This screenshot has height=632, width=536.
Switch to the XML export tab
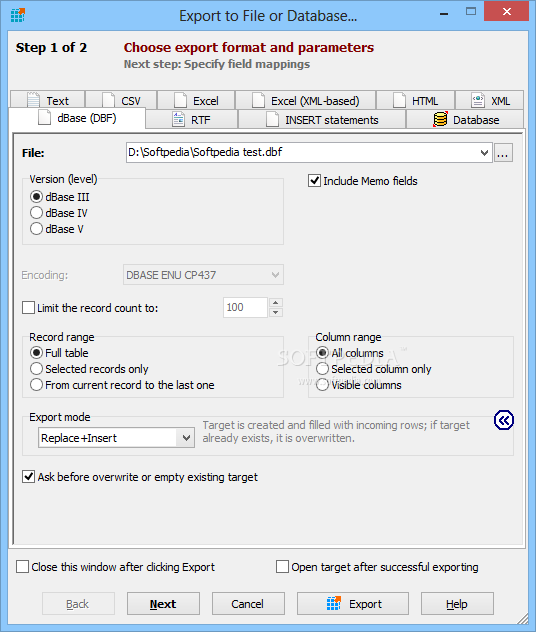(490, 100)
